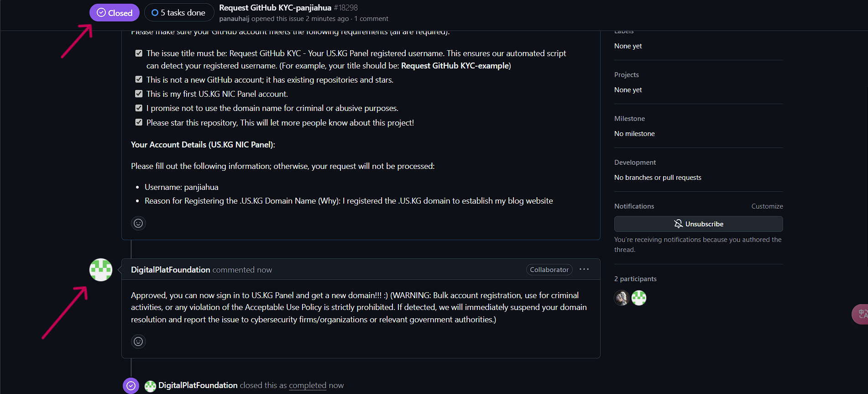Open the three-dot comment options menu
Image resolution: width=868 pixels, height=394 pixels.
(584, 269)
